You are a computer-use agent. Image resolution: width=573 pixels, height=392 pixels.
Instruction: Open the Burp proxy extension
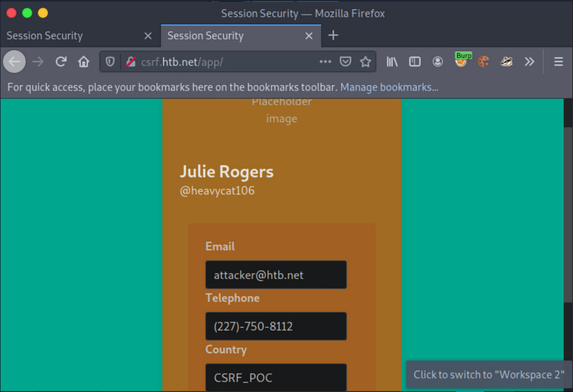pyautogui.click(x=461, y=61)
